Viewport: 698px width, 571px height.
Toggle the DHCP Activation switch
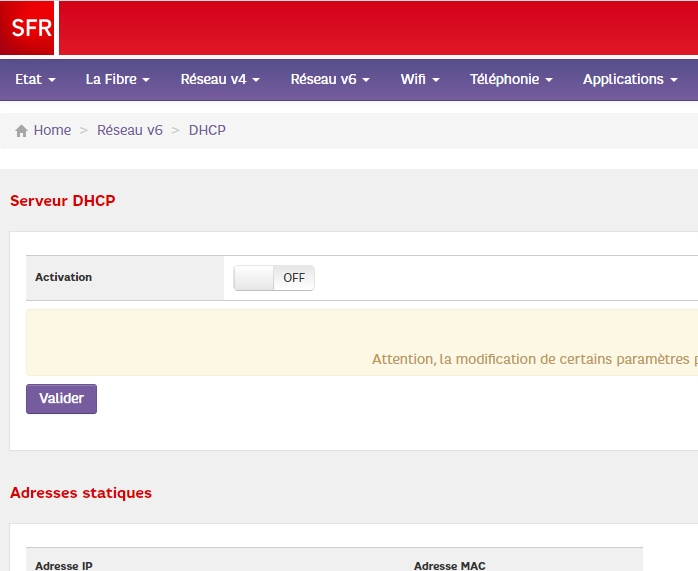(274, 278)
